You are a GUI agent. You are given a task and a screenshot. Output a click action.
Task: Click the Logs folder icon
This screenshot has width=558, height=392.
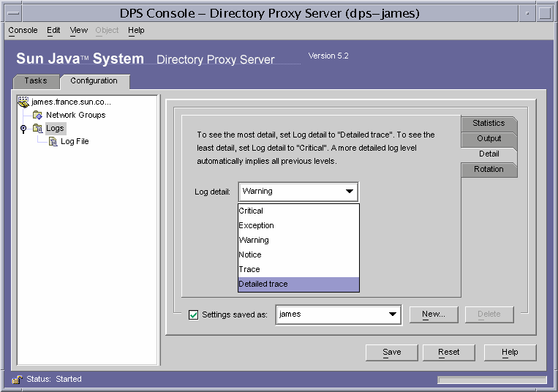click(37, 128)
